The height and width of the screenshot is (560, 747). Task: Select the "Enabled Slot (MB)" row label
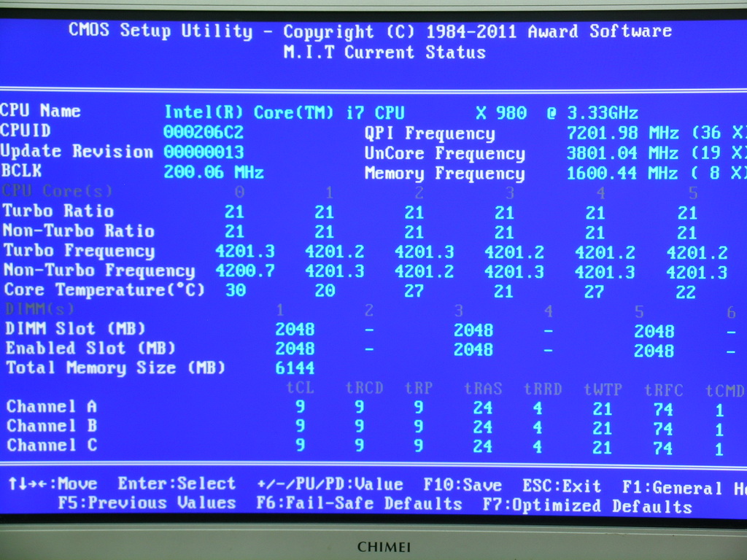[90, 348]
